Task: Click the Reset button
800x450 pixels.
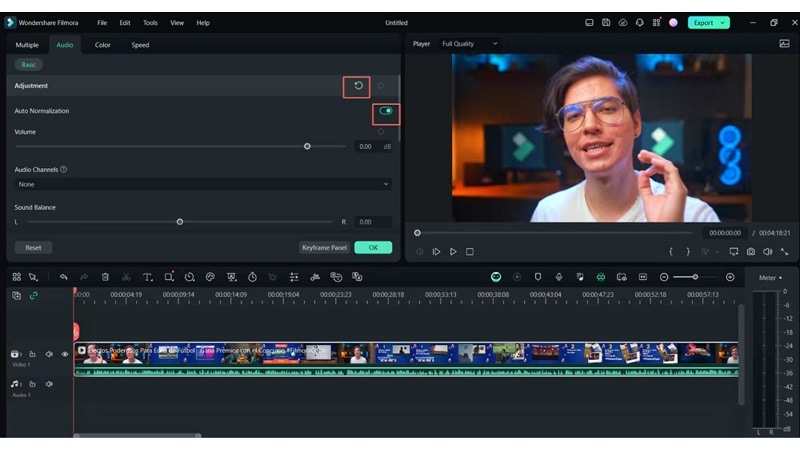Action: point(33,247)
